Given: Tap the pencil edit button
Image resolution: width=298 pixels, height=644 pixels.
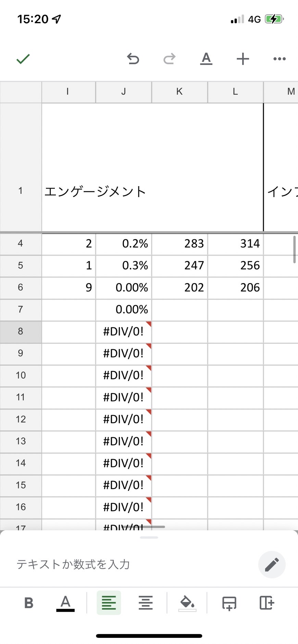Looking at the screenshot, I should (x=272, y=564).
